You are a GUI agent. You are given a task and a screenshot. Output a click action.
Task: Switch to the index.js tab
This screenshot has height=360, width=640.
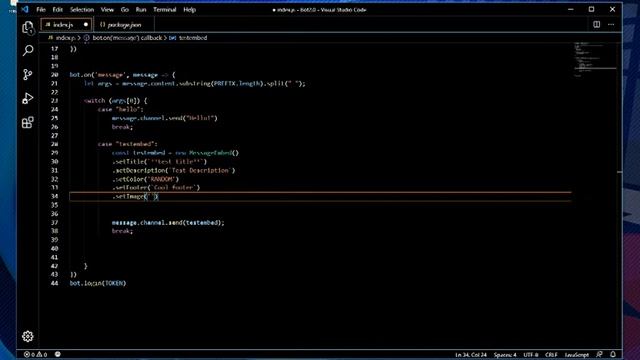(x=66, y=24)
